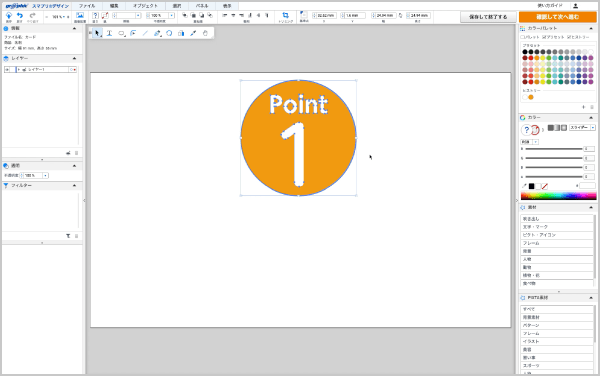Select the Text tool
This screenshot has width=600, height=376.
(109, 33)
